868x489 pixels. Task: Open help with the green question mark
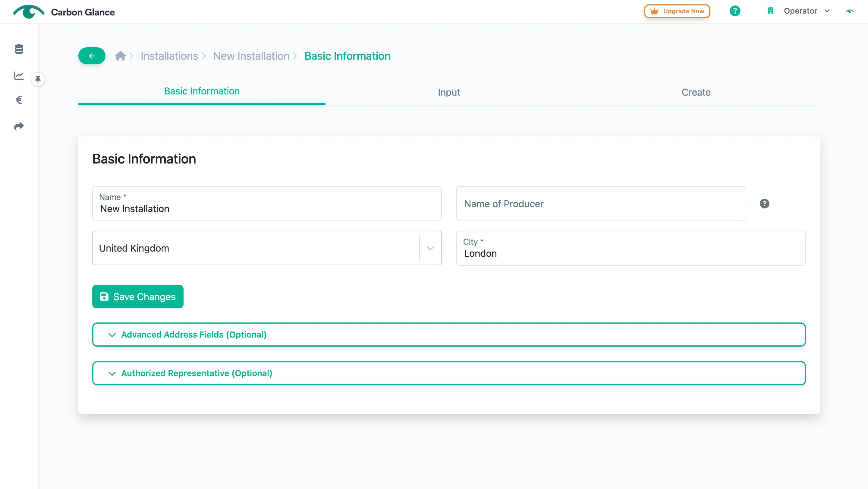click(x=735, y=11)
